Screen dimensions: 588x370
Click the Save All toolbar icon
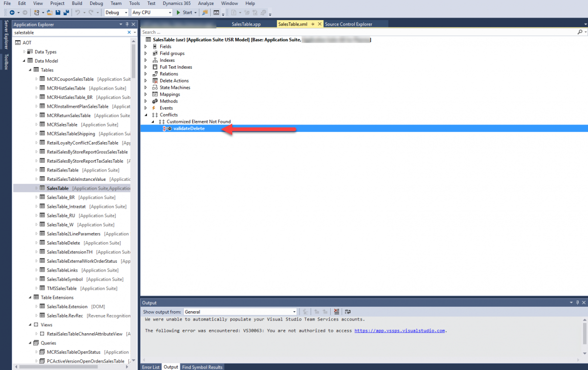pos(65,12)
